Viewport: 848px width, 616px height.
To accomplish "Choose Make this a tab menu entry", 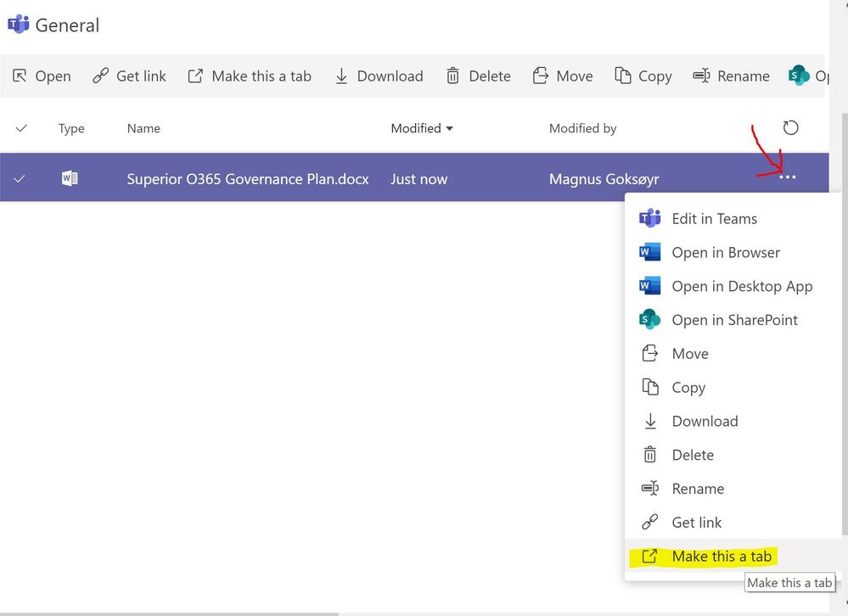I will pyautogui.click(x=733, y=556).
